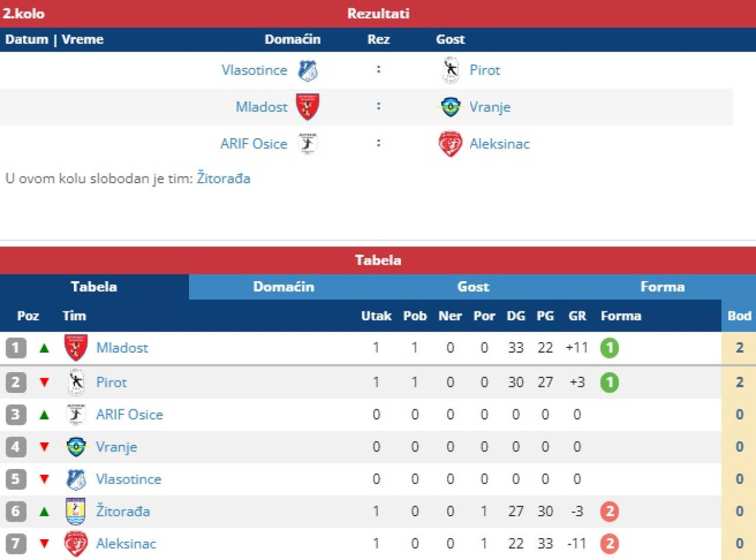The image size is (756, 560).
Task: Open Vlasotince team link in standings
Action: [x=128, y=479]
